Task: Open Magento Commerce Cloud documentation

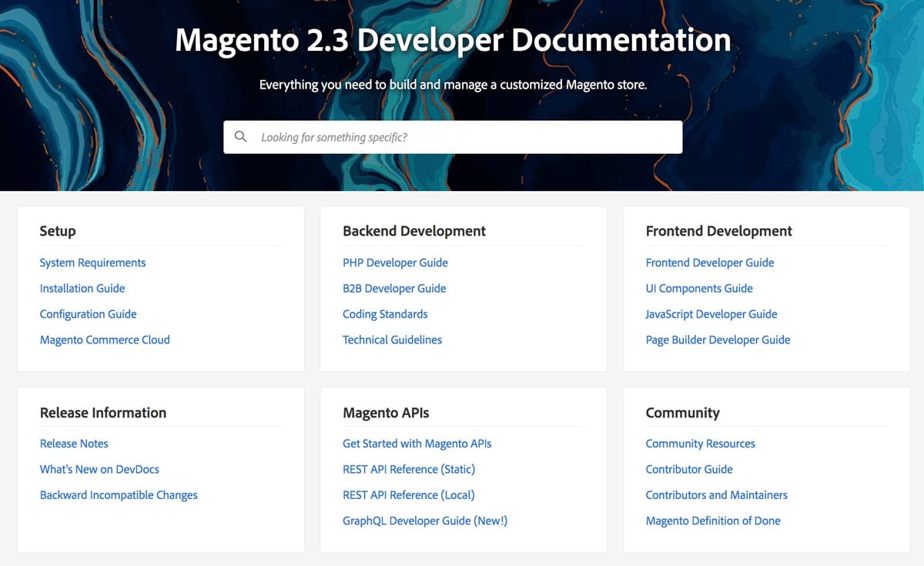Action: [x=105, y=340]
